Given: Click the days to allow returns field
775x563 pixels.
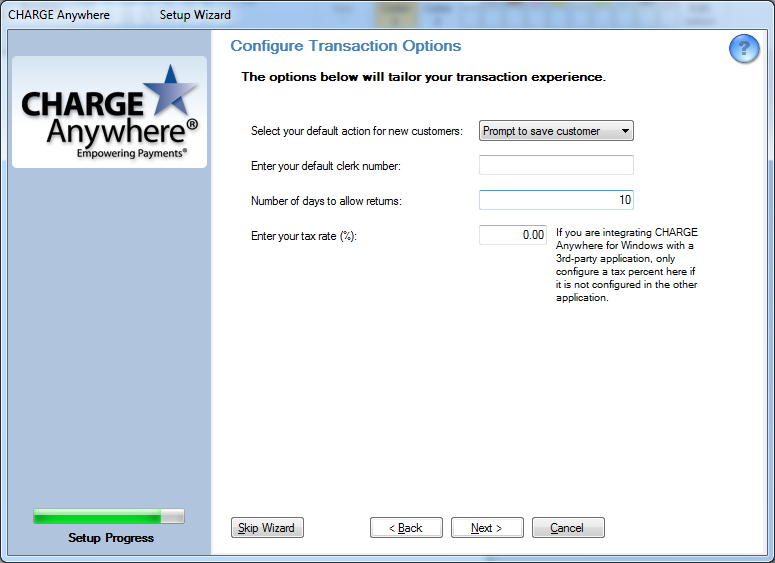Looking at the screenshot, I should point(556,200).
